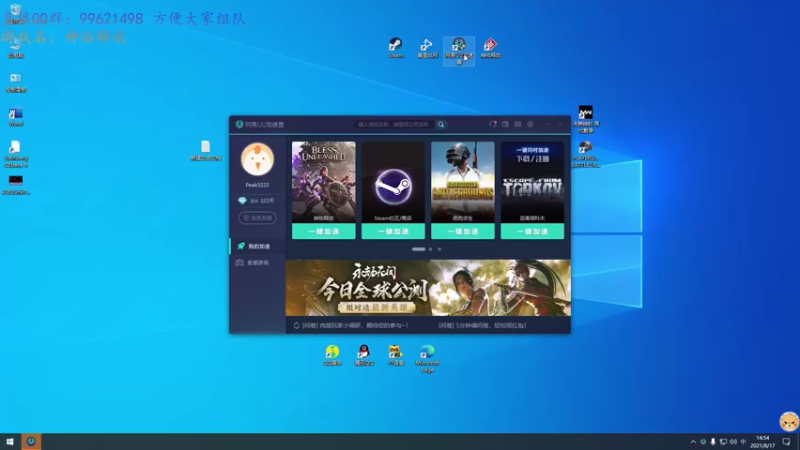The image size is (800, 450).
Task: Switch to second carousel page dot
Action: tap(430, 249)
